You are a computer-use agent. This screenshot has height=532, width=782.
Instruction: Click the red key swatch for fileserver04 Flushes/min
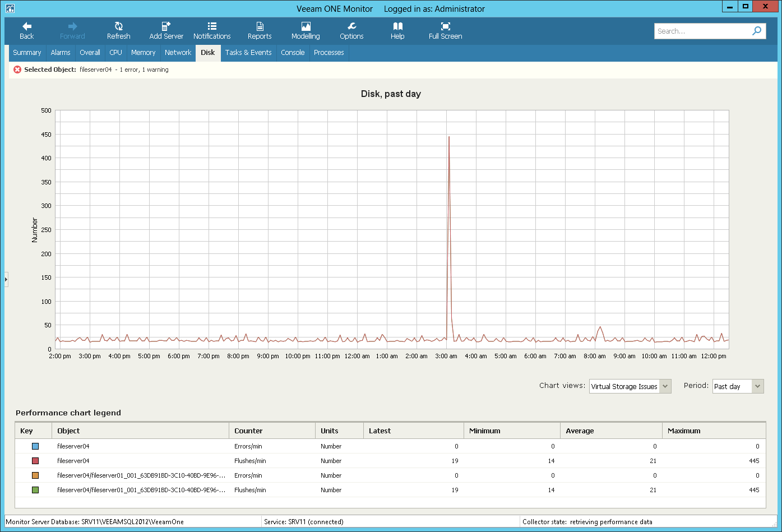point(35,461)
